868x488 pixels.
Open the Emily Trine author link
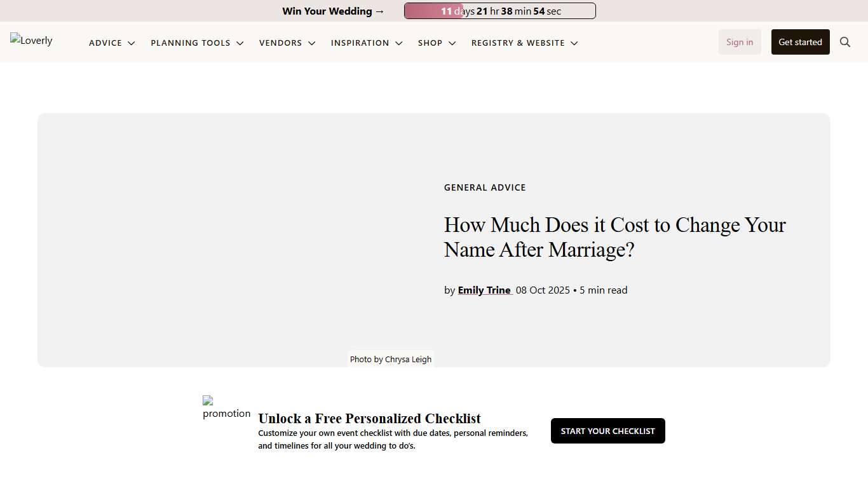tap(484, 290)
